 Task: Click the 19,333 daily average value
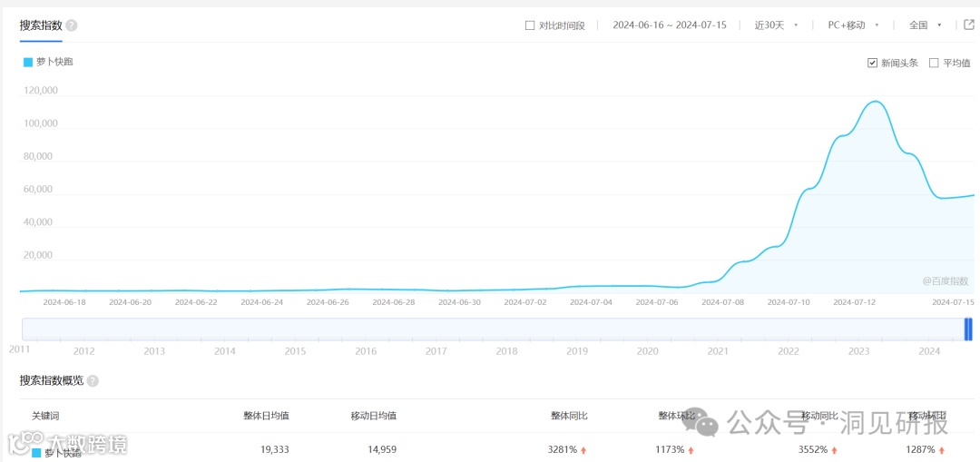click(x=275, y=449)
